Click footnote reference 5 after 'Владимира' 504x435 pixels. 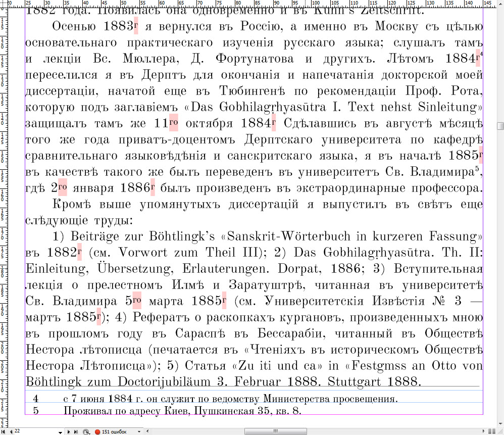pos(477,168)
